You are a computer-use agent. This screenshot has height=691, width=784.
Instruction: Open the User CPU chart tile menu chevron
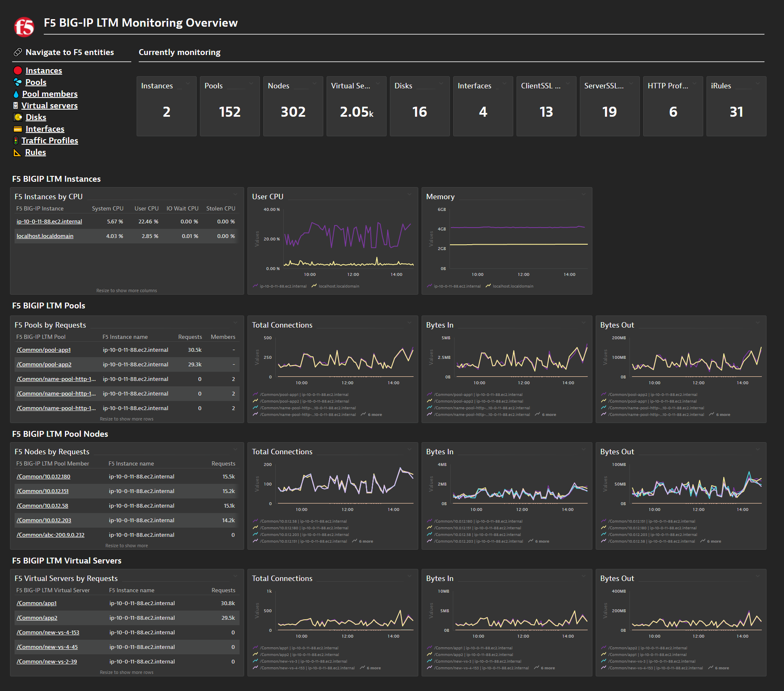point(409,194)
